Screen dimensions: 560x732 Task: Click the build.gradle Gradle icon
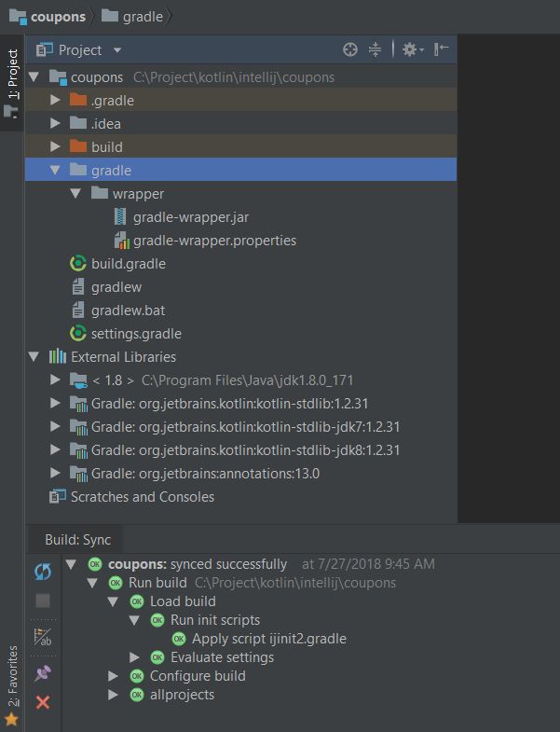point(78,264)
